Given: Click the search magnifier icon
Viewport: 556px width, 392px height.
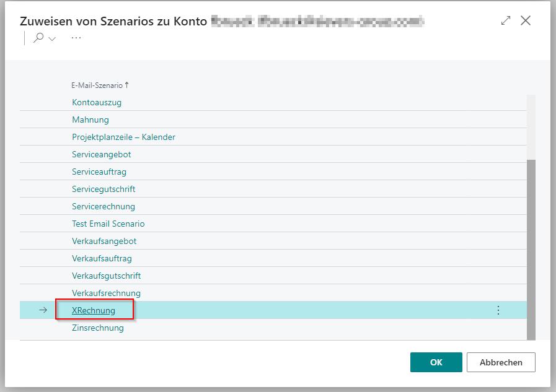Looking at the screenshot, I should point(38,38).
